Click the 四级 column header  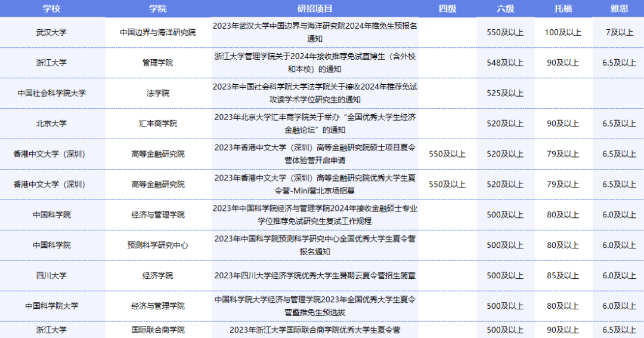tap(447, 8)
